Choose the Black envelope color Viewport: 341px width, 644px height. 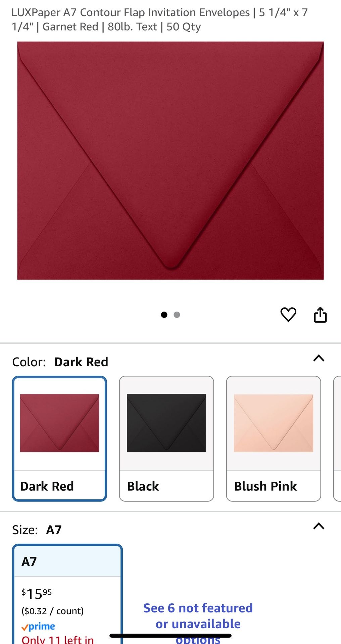pos(166,439)
